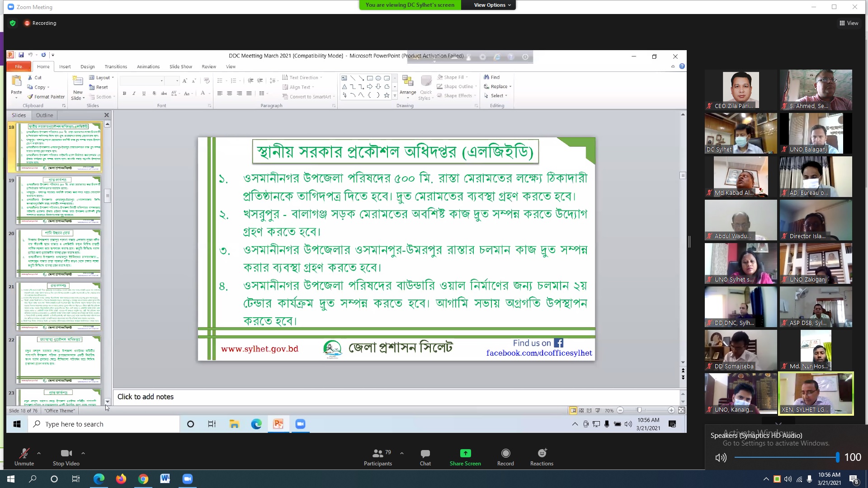
Task: Click the Zoom icon in Windows taskbar
Action: (187, 479)
